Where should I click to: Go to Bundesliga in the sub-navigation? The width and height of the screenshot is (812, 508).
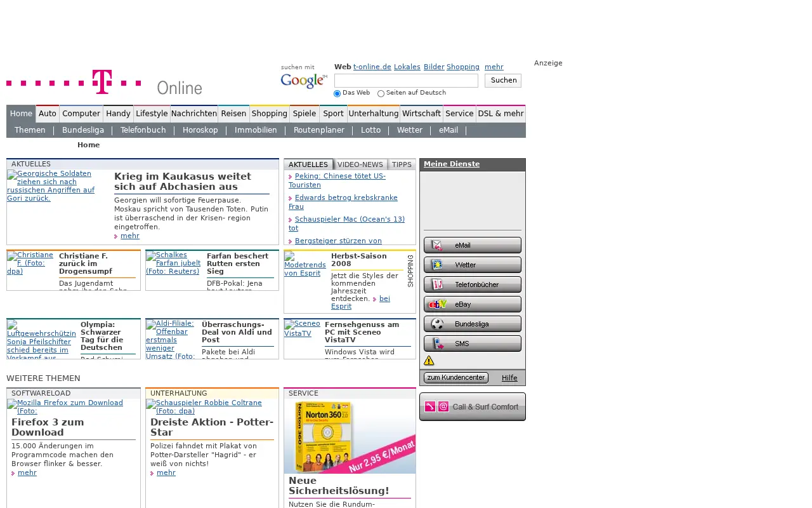coord(83,130)
